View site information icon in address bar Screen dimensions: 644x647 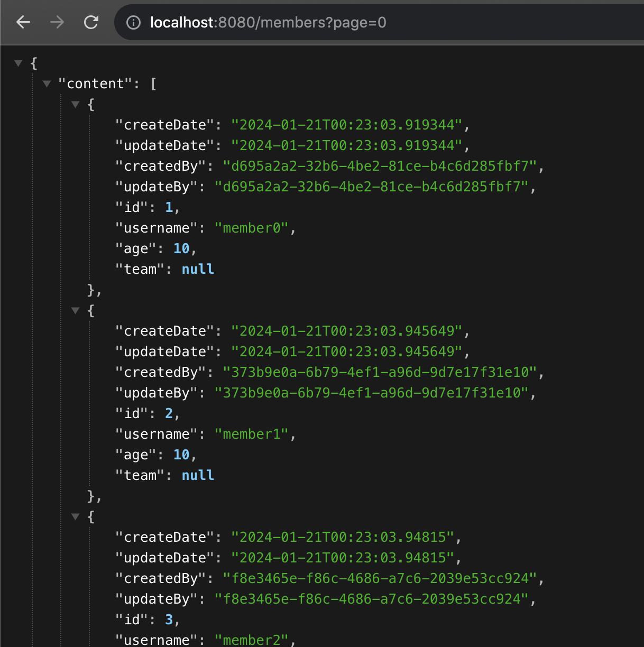tap(133, 22)
